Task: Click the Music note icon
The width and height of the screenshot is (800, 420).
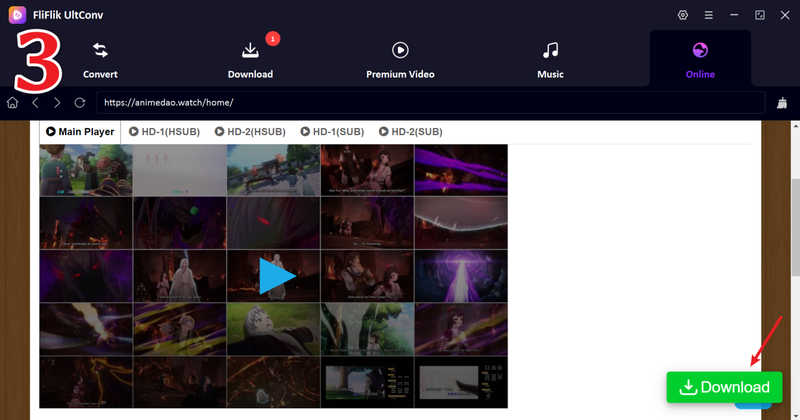Action: [550, 50]
